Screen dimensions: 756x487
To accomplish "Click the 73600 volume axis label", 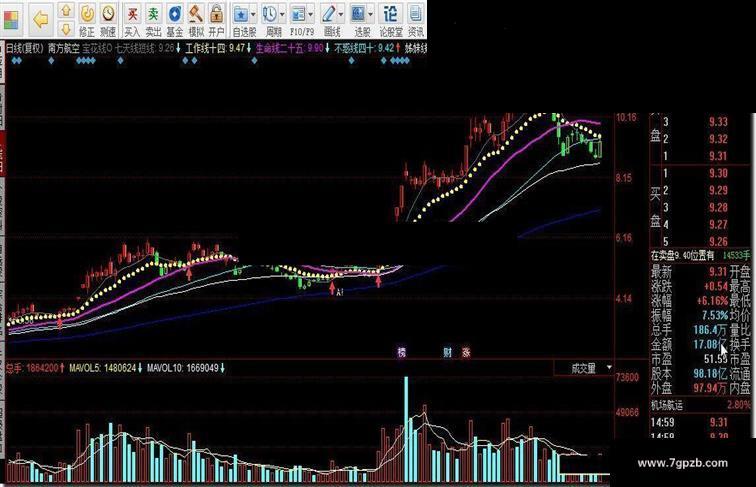I will (627, 377).
